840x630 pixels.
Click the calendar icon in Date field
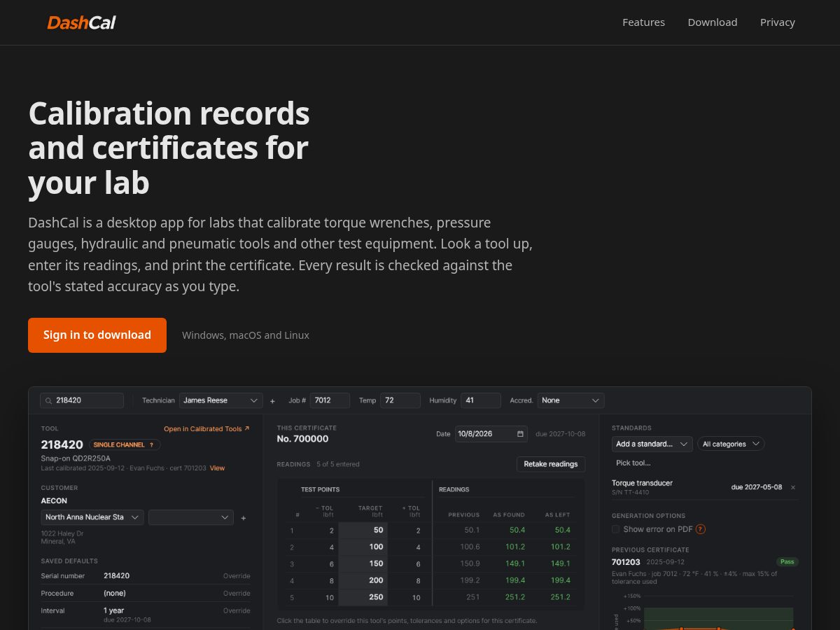click(520, 433)
